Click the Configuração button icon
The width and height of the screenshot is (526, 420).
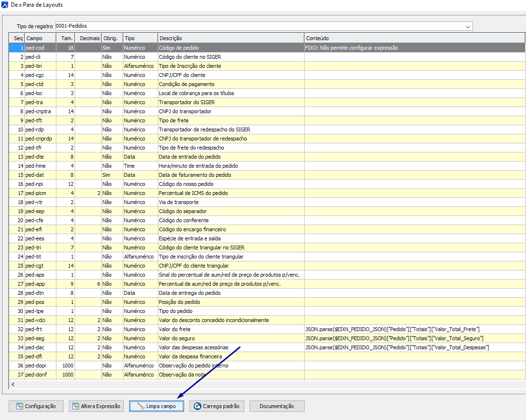pos(20,406)
